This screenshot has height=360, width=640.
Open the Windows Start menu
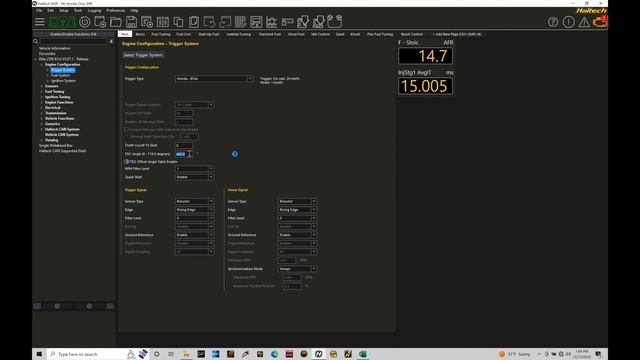(x=39, y=354)
